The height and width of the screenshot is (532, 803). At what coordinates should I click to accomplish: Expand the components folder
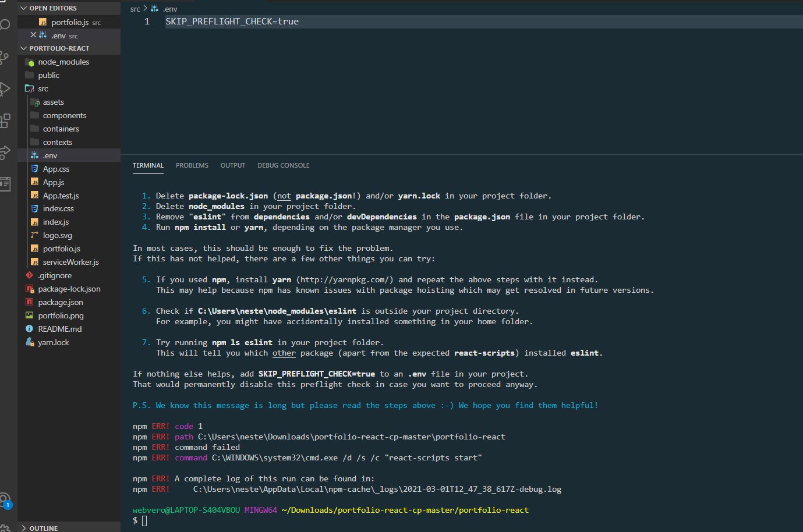(x=69, y=115)
